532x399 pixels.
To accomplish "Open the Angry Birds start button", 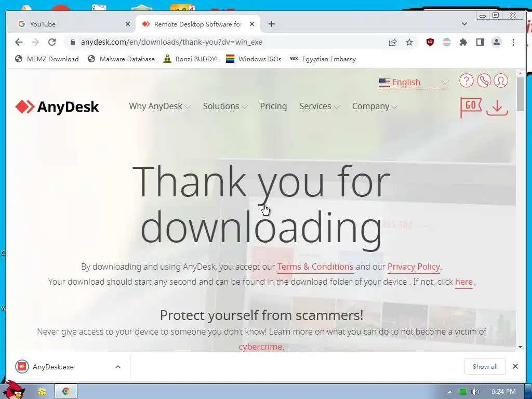I will (x=15, y=390).
